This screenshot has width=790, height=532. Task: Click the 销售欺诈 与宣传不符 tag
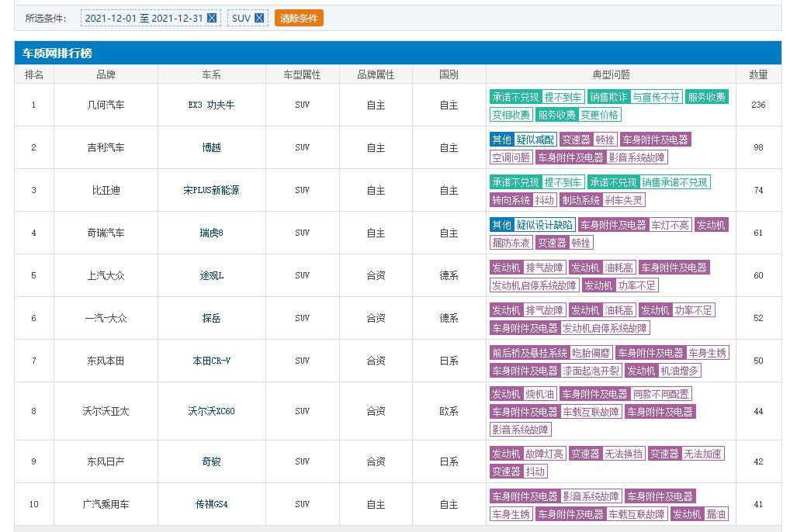click(x=635, y=97)
